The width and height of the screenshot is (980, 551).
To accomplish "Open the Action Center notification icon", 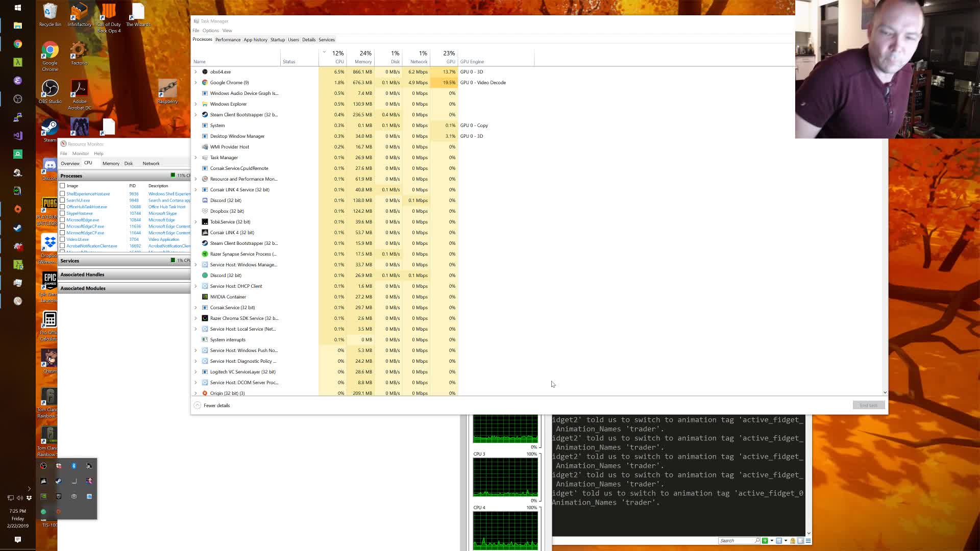I will click(x=18, y=539).
